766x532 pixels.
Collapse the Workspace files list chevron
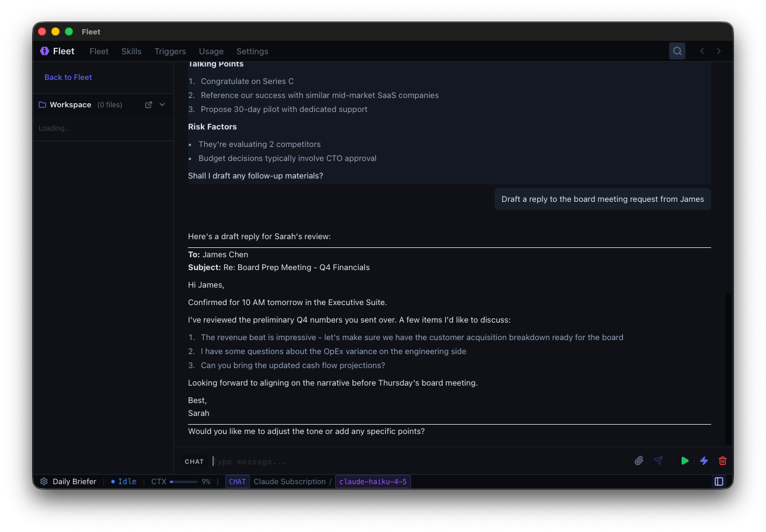click(x=162, y=104)
